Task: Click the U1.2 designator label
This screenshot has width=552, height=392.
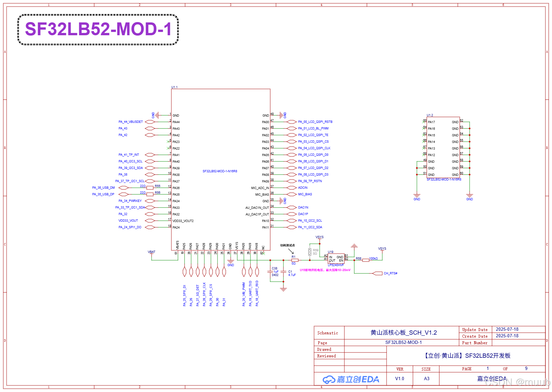Action: pyautogui.click(x=430, y=115)
